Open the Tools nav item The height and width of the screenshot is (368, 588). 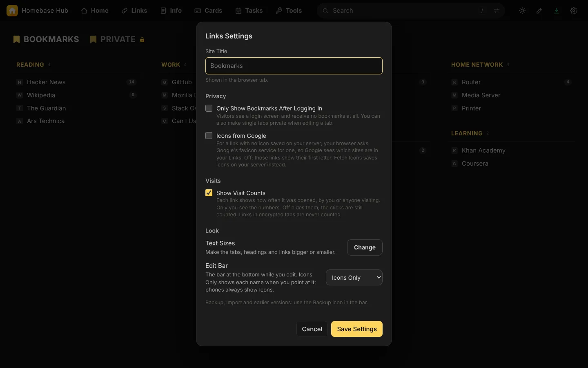(x=289, y=11)
